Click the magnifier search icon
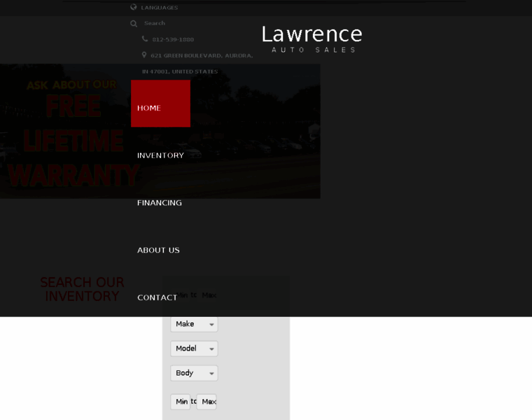Screen dimensions: 532x420 (x=134, y=23)
